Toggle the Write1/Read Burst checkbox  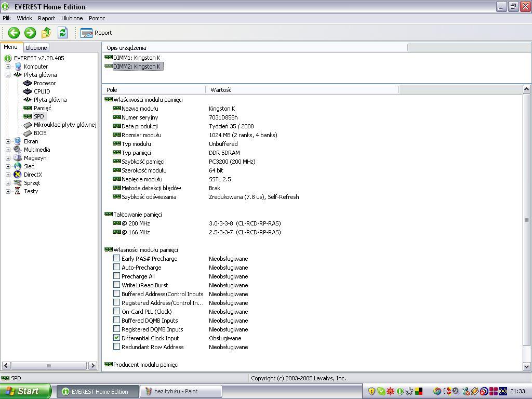pos(116,285)
